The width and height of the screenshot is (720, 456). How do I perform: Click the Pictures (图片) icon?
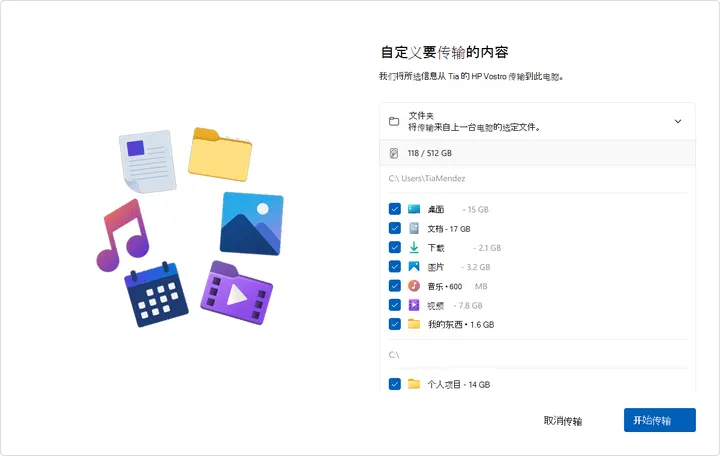pos(414,266)
